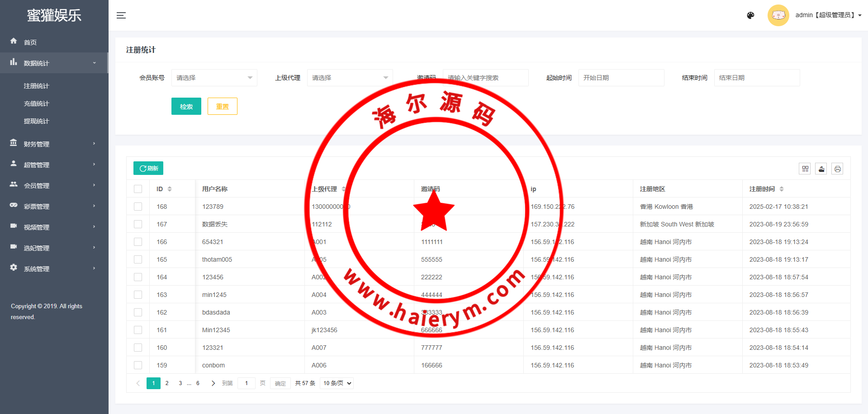Click the 开始日期 start date field
The image size is (868, 414).
(x=621, y=78)
